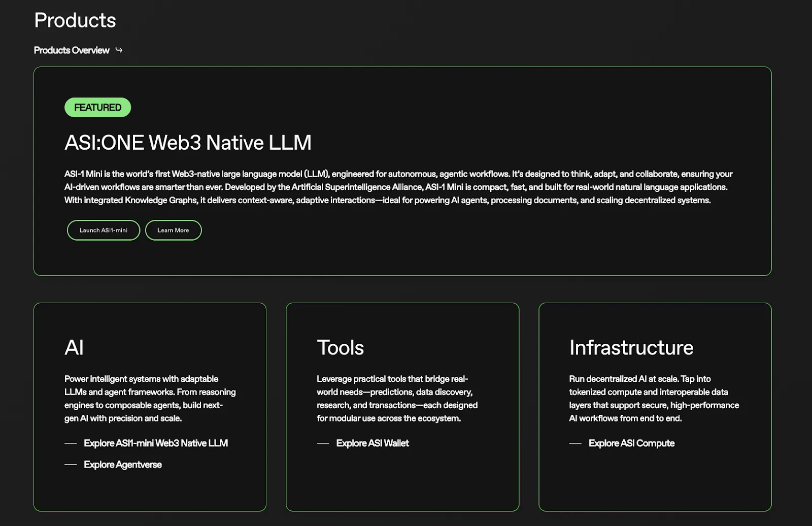The height and width of the screenshot is (526, 812).
Task: Open Explore ASI1-mini Web3 Native LLM link
Action: 156,443
